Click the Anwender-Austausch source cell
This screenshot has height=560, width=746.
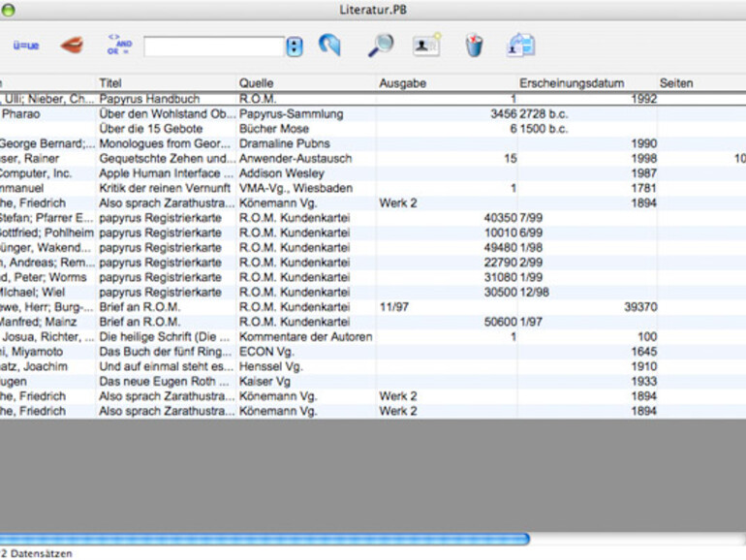click(295, 159)
